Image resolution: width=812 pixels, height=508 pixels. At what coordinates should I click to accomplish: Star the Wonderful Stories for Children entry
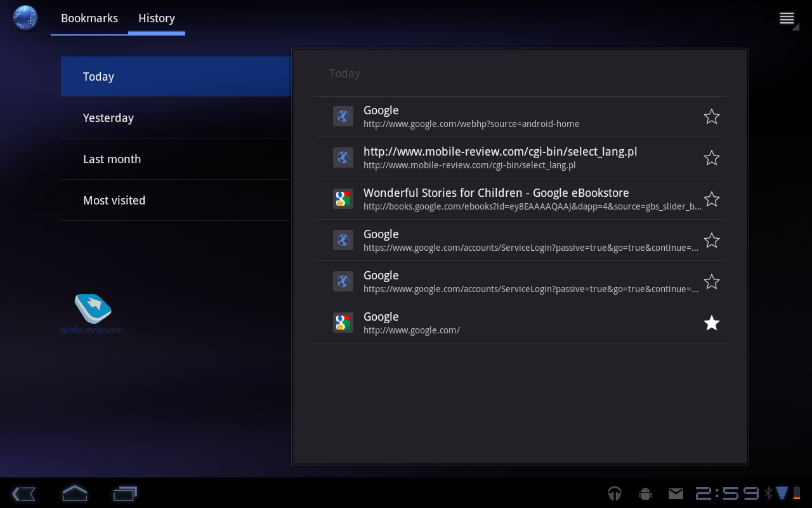pos(712,199)
